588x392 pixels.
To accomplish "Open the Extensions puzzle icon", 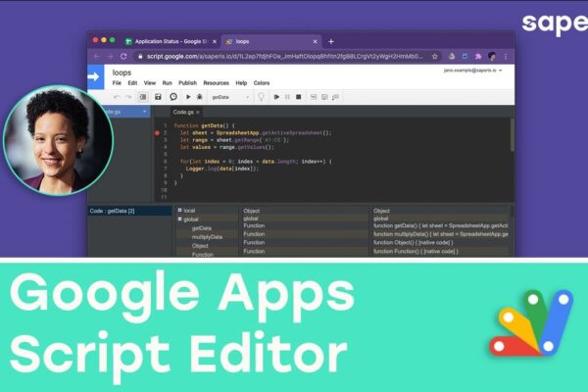I will tap(478, 56).
